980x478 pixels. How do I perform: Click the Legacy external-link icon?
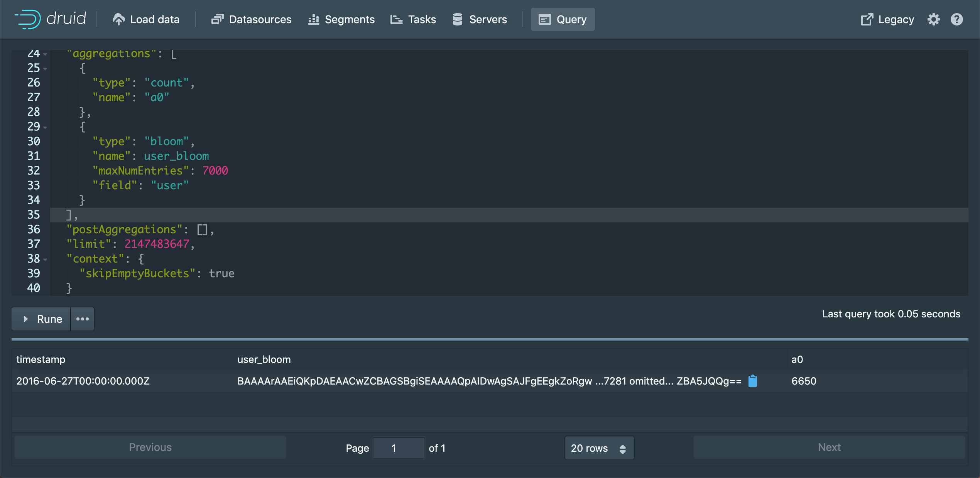pyautogui.click(x=867, y=19)
